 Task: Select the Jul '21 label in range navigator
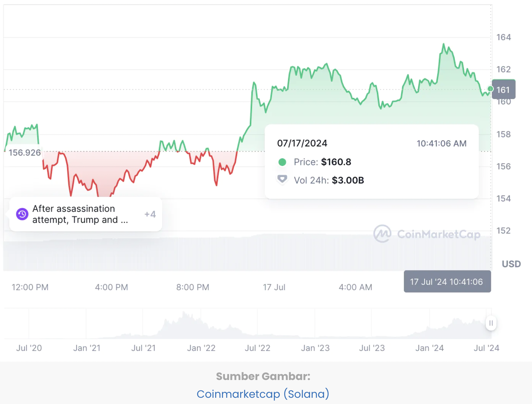(x=143, y=348)
